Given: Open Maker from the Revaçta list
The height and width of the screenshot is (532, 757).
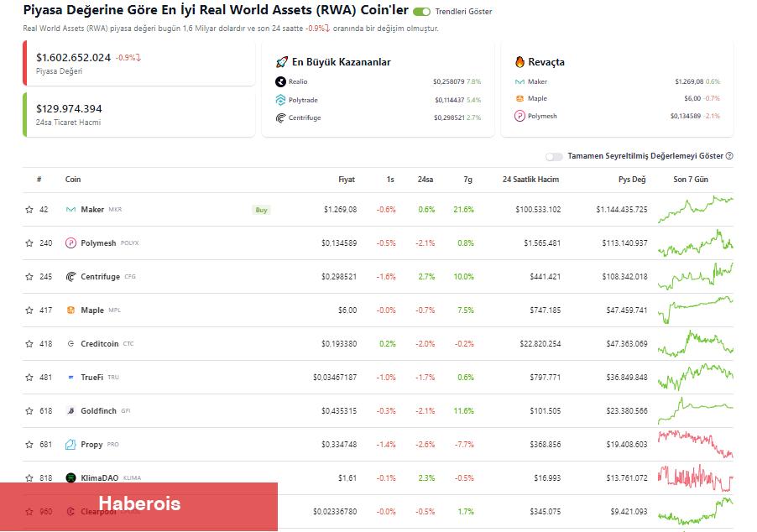Looking at the screenshot, I should (537, 81).
